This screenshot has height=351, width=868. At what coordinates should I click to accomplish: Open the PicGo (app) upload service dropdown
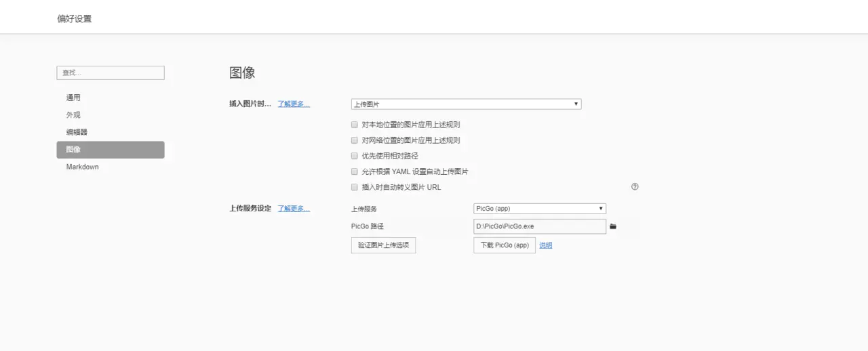pyautogui.click(x=540, y=209)
